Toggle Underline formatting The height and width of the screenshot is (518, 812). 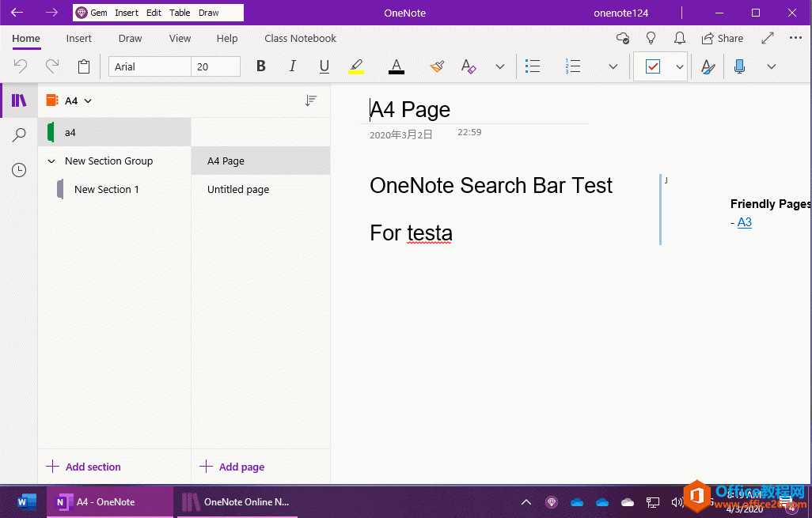pyautogui.click(x=324, y=66)
